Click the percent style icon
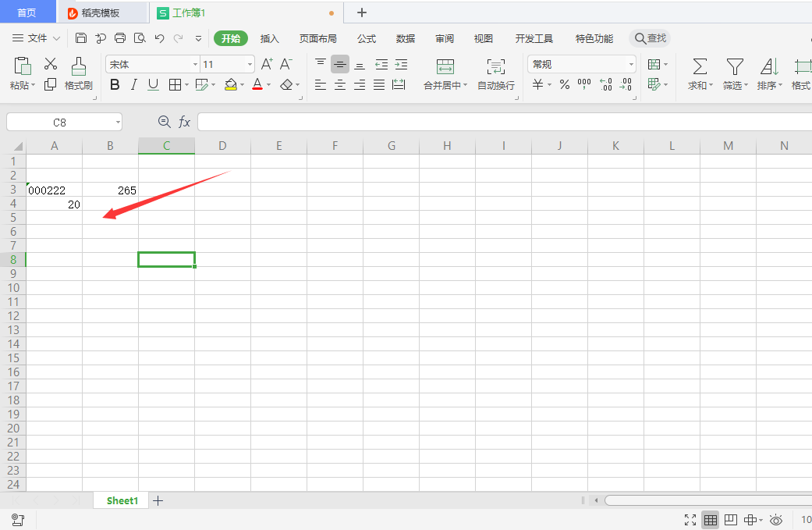This screenshot has height=530, width=812. 564,85
